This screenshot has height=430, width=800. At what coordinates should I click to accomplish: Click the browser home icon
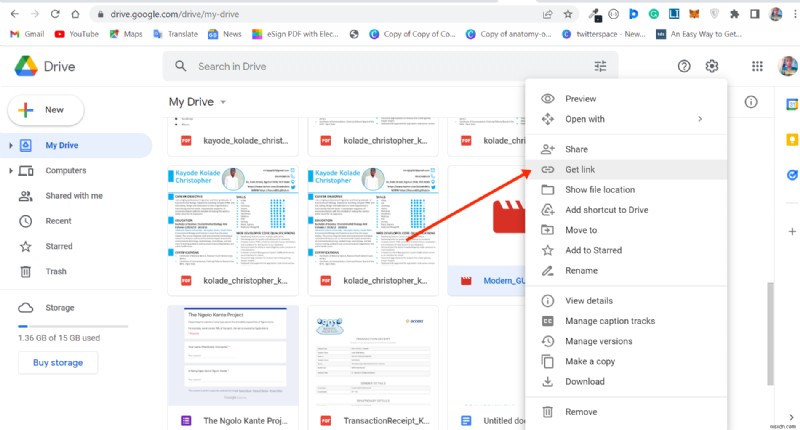[76, 14]
